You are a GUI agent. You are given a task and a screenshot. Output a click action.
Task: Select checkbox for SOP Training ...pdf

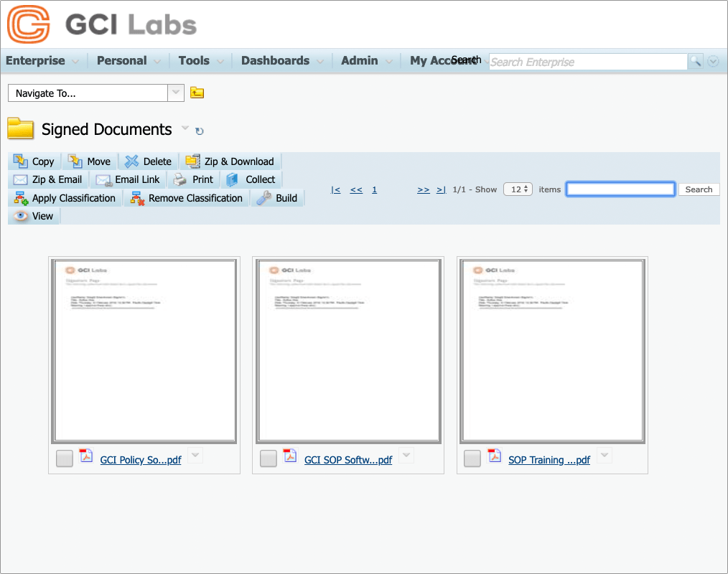(x=472, y=458)
